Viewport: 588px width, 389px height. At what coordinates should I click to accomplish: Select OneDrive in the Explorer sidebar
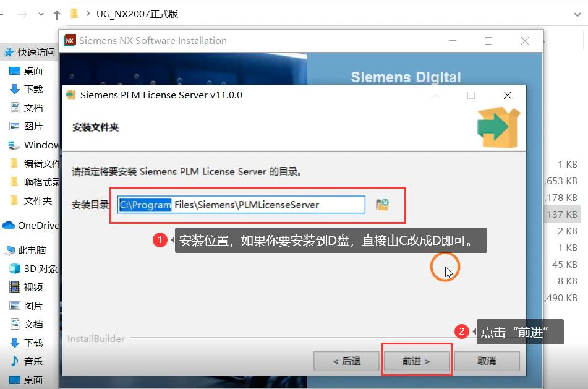[x=31, y=225]
